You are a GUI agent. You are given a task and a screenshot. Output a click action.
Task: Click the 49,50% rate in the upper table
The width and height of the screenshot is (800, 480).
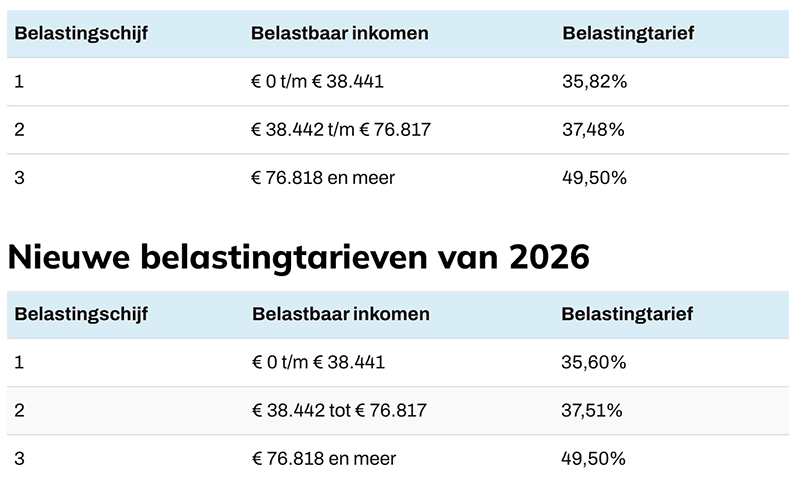594,178
